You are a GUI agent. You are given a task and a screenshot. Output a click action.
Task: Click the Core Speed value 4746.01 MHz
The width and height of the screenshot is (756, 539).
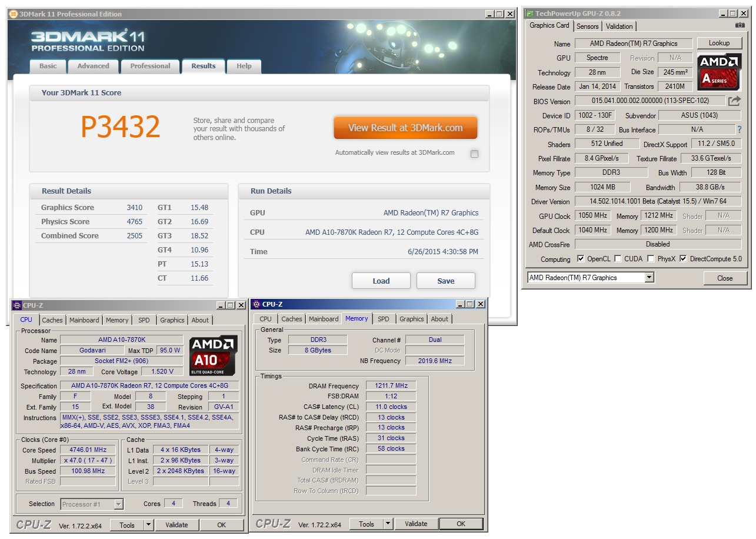click(88, 450)
